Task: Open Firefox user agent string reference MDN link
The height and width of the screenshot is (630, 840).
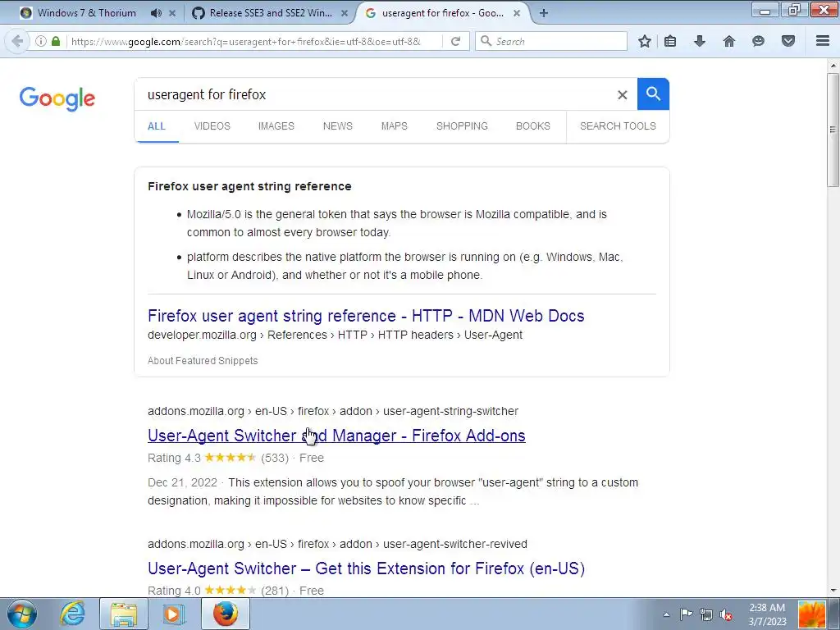Action: coord(366,316)
